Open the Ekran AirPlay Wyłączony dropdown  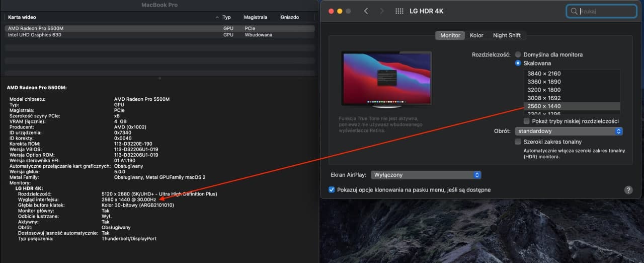(426, 175)
